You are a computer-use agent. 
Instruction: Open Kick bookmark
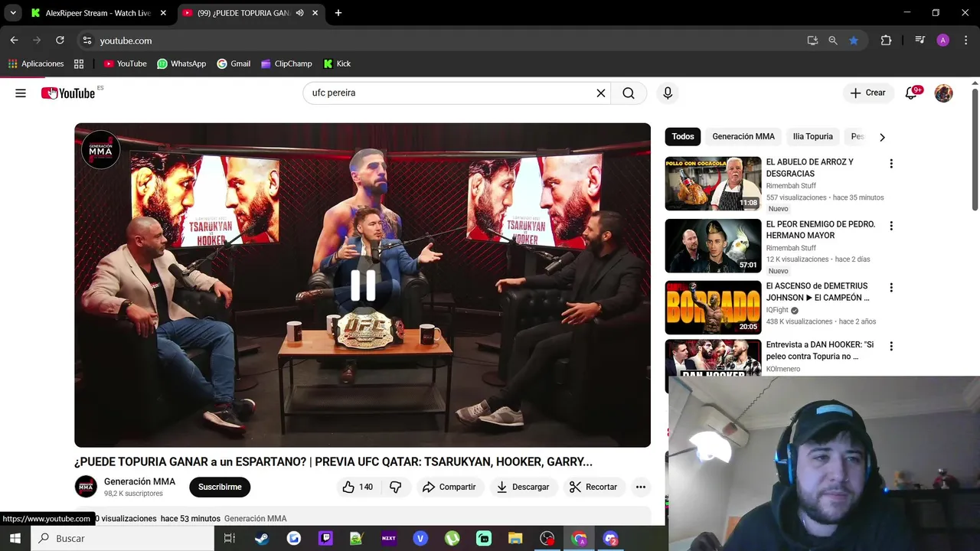pos(337,64)
